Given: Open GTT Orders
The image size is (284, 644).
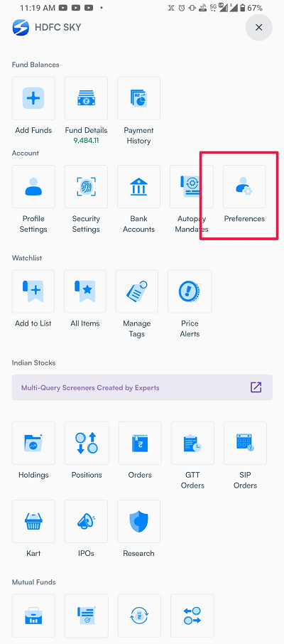Looking at the screenshot, I should (x=192, y=443).
